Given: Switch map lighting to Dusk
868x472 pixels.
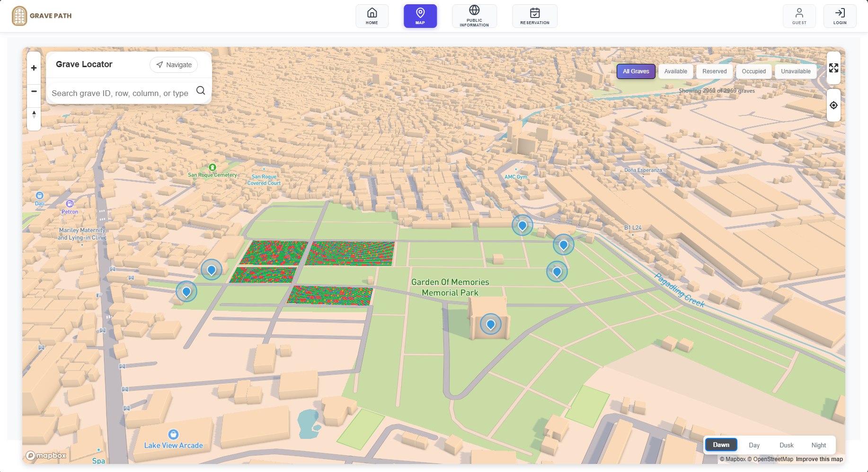Looking at the screenshot, I should (786, 445).
